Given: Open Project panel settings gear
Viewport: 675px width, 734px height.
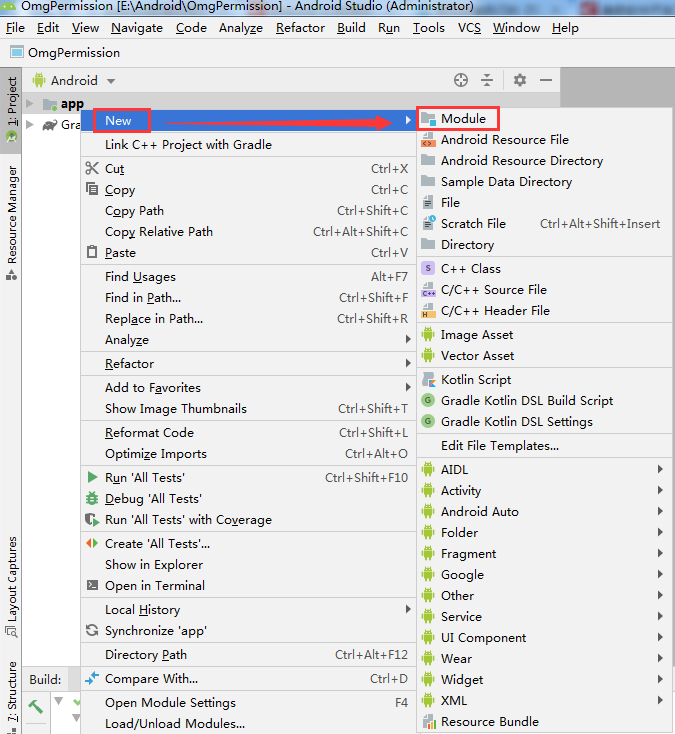Looking at the screenshot, I should click(520, 80).
